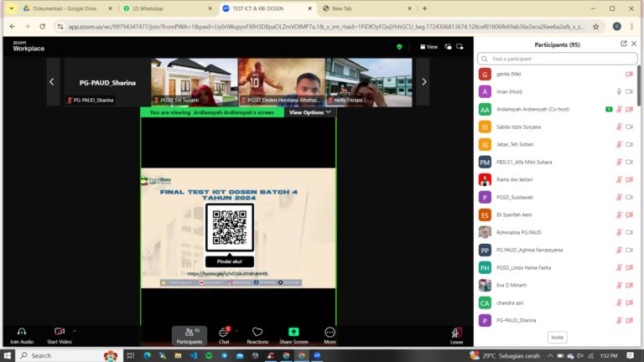Click the Zoom address bar URL
644x362 pixels.
[x=326, y=27]
